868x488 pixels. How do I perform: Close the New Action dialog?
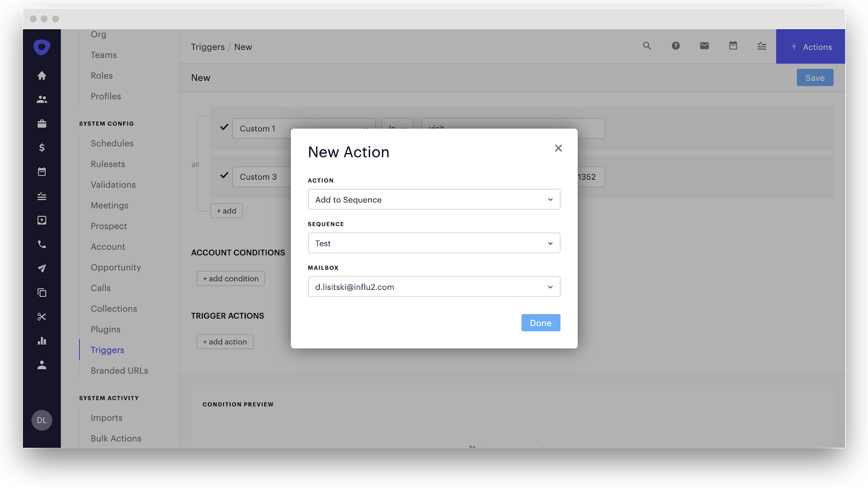click(558, 148)
